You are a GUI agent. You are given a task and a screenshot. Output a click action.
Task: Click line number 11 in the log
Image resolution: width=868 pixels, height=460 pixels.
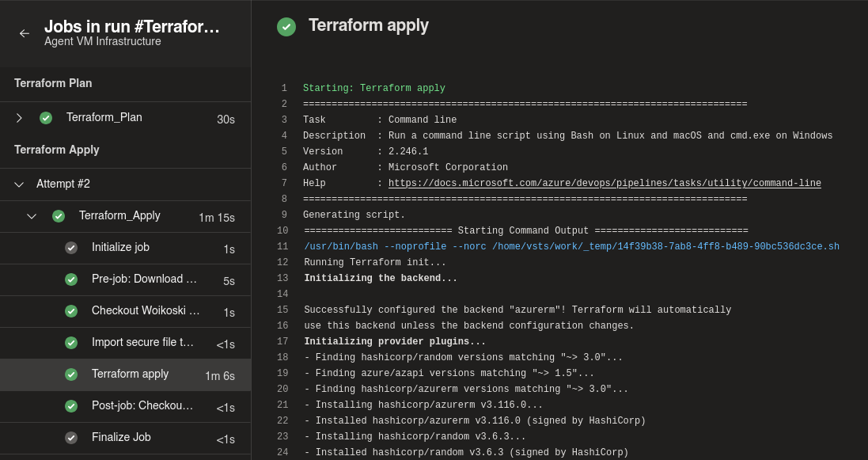coord(283,246)
